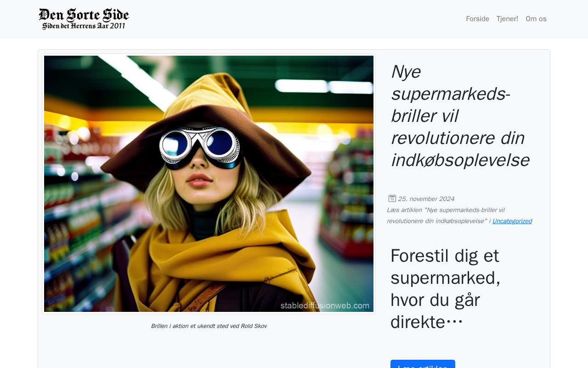Click the calendar icon beside the date

(x=392, y=198)
